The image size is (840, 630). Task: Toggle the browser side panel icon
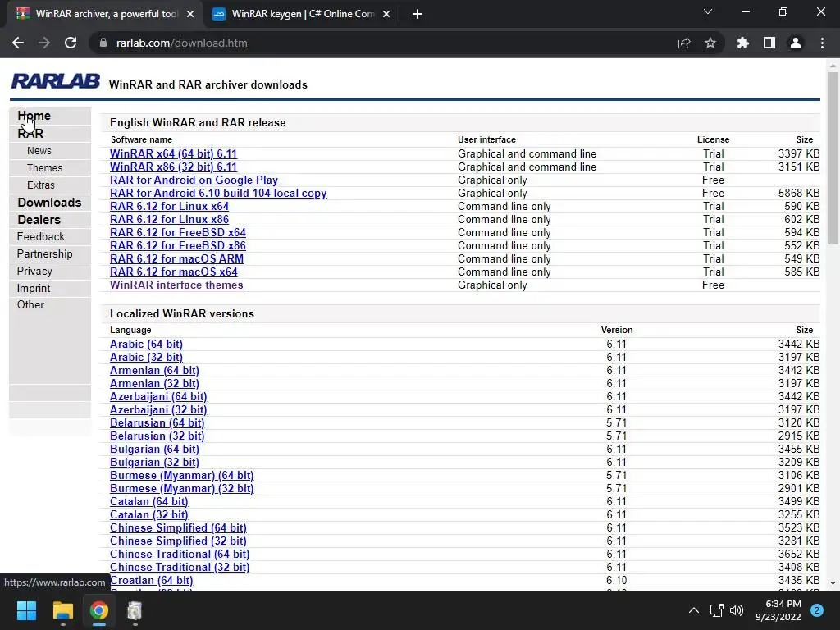coord(769,43)
